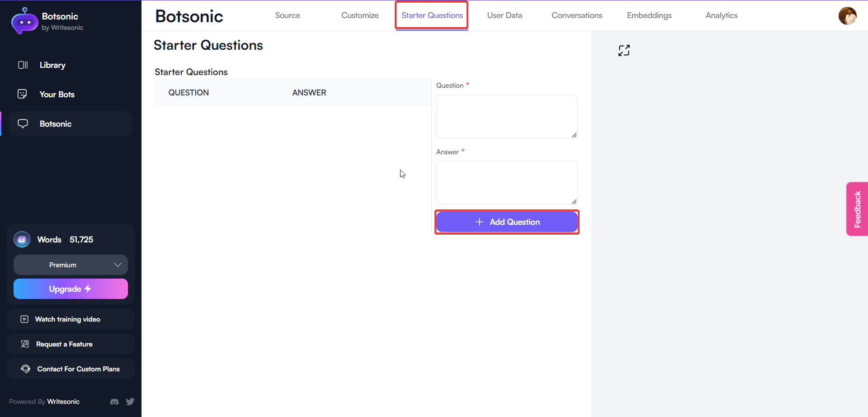The height and width of the screenshot is (417, 868).
Task: Select Your Bots from the sidebar
Action: pyautogui.click(x=57, y=94)
